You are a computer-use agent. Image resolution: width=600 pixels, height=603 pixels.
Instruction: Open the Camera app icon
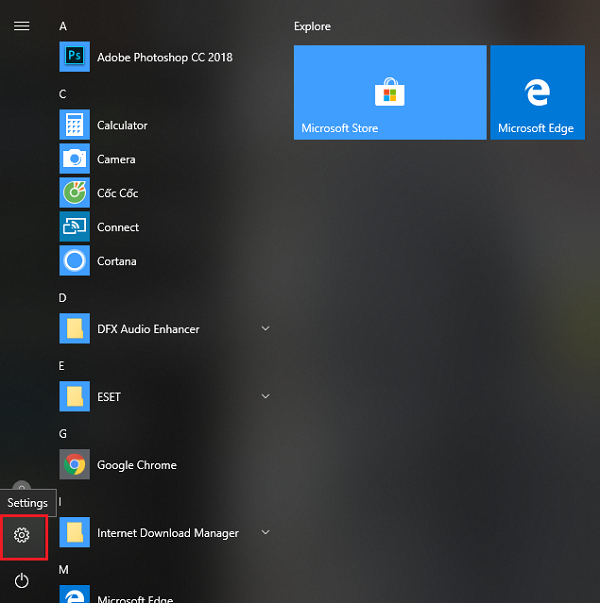click(74, 159)
